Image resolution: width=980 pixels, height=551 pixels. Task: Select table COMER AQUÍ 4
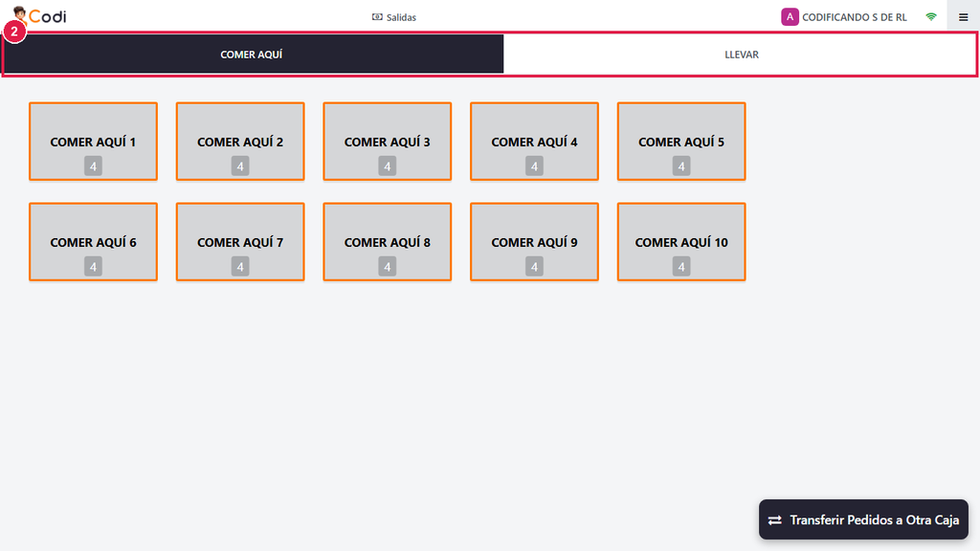(534, 142)
